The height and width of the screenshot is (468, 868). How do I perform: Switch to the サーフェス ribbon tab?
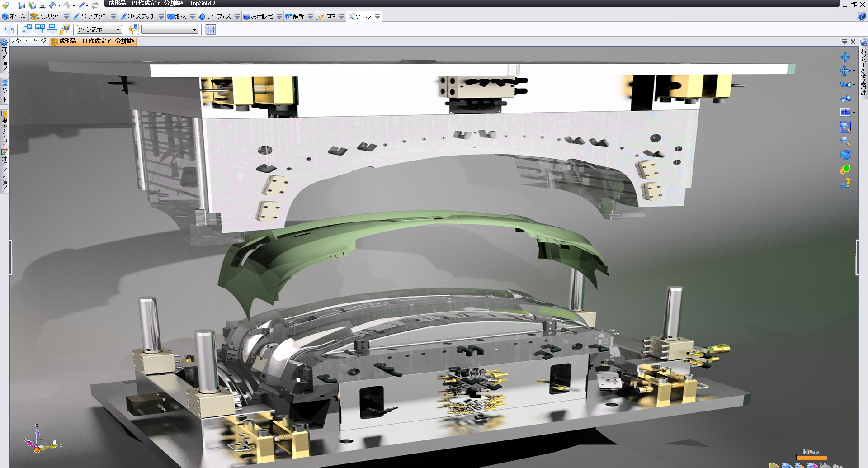point(215,16)
